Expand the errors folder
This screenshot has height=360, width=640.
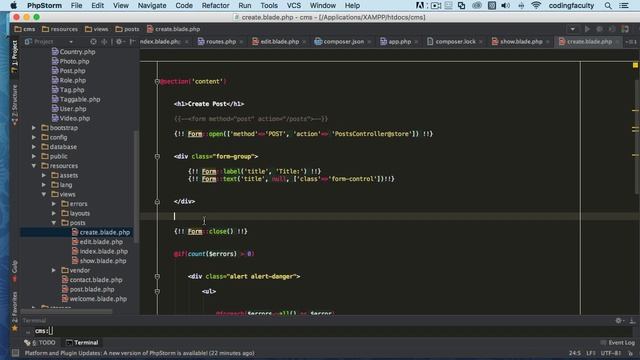(54, 204)
